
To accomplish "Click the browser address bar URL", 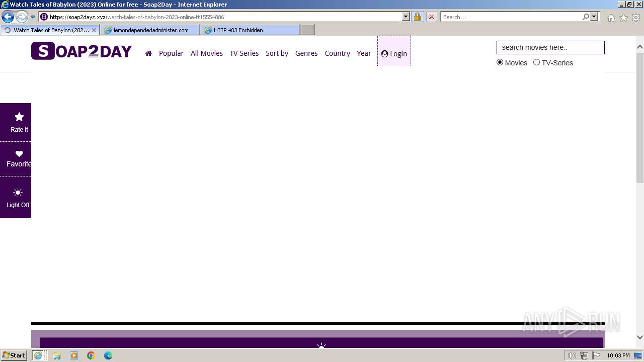I will coord(225,17).
